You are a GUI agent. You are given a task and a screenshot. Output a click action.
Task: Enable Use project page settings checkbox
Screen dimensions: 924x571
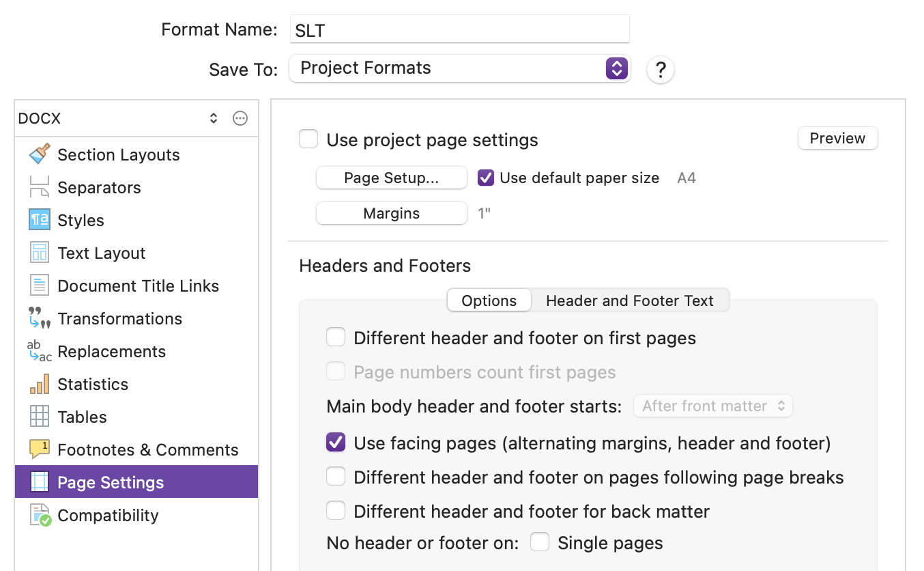point(308,140)
